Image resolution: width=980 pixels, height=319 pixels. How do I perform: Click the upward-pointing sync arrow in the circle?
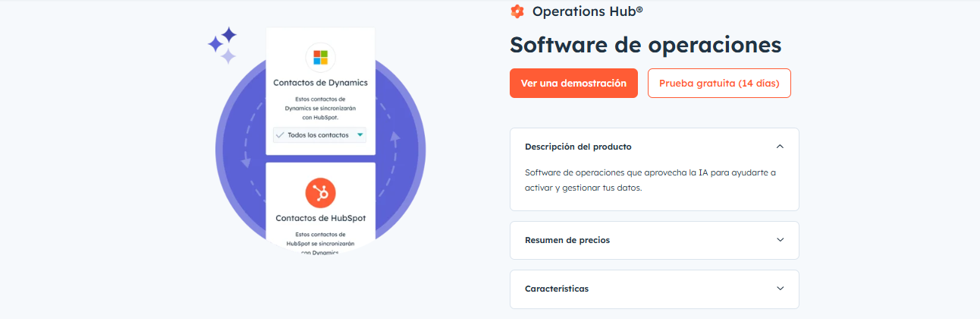(x=394, y=138)
